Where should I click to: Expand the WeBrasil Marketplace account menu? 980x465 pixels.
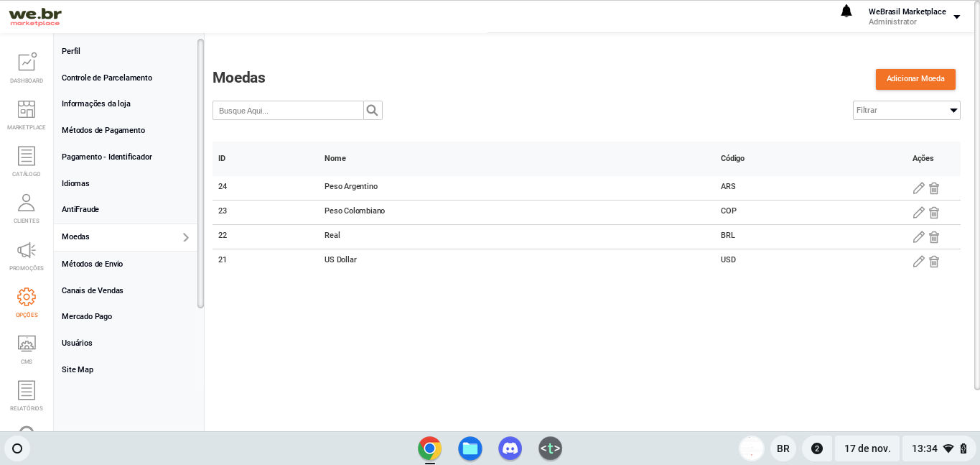coord(956,17)
